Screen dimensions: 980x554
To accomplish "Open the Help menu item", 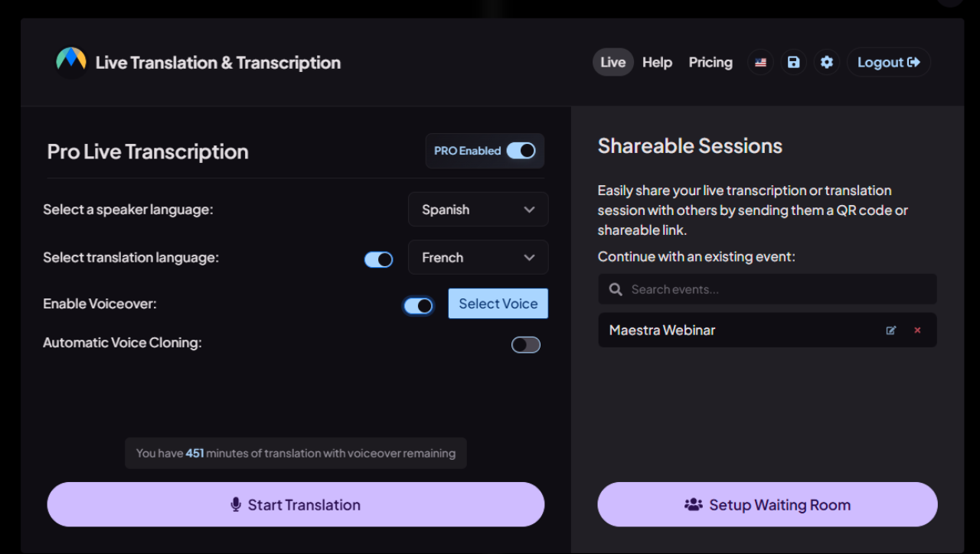I will 657,63.
